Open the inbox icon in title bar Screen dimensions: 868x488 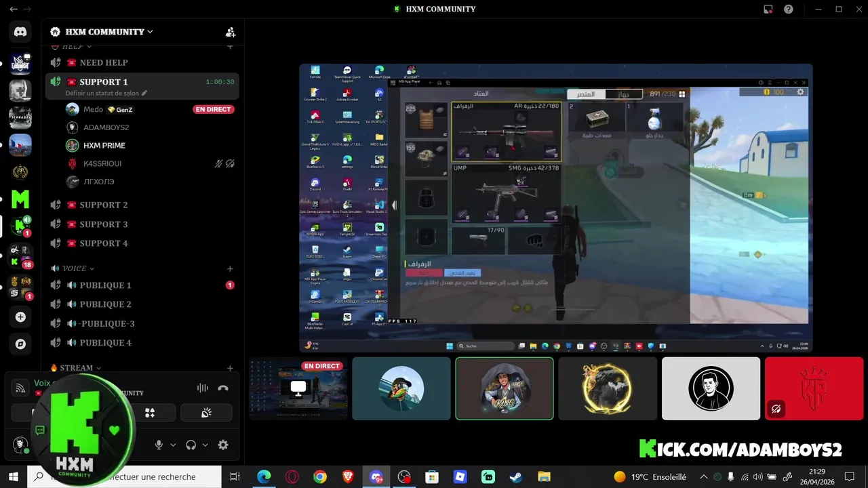click(768, 9)
